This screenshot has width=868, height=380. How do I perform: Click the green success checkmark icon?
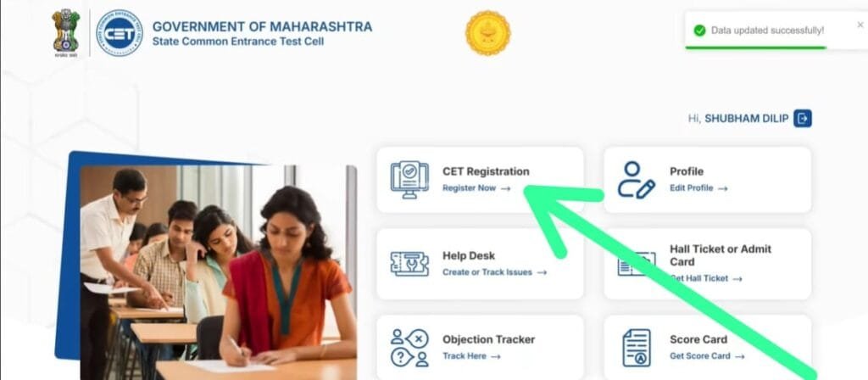click(x=699, y=31)
